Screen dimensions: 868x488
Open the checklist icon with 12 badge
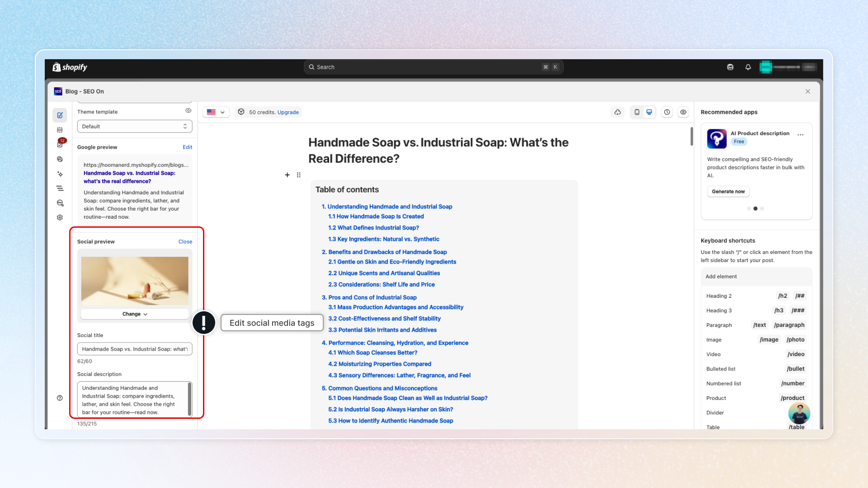pos(60,144)
